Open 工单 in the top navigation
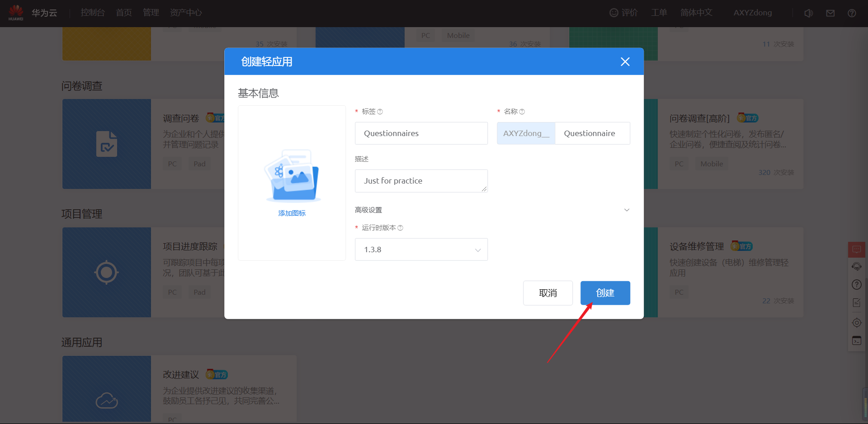This screenshot has height=424, width=868. click(659, 13)
